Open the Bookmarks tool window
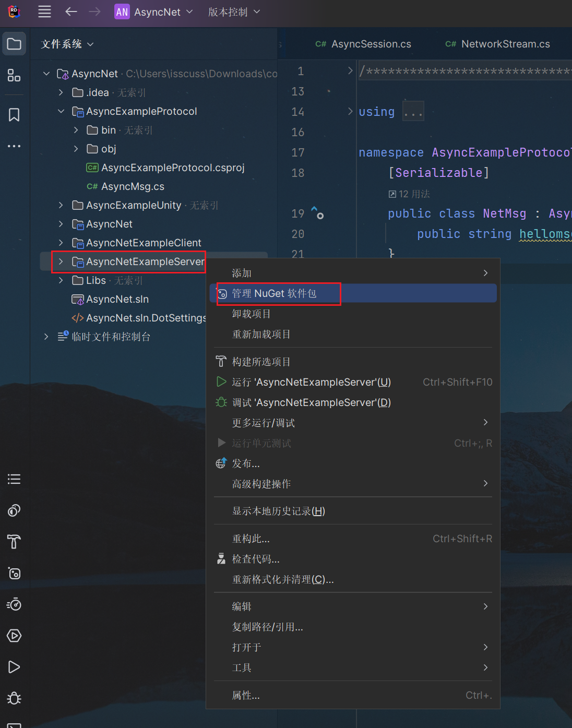The width and height of the screenshot is (572, 728). (x=14, y=115)
